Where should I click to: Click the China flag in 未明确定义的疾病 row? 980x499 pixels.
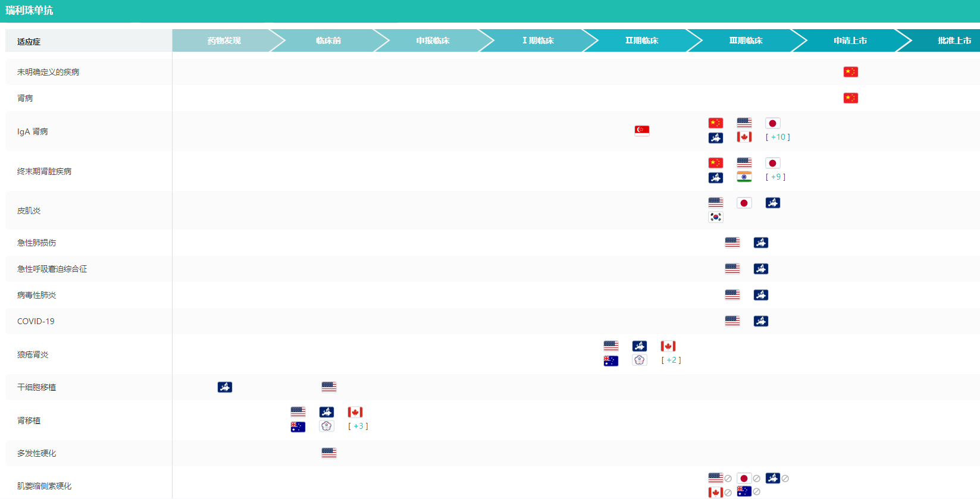pyautogui.click(x=850, y=72)
